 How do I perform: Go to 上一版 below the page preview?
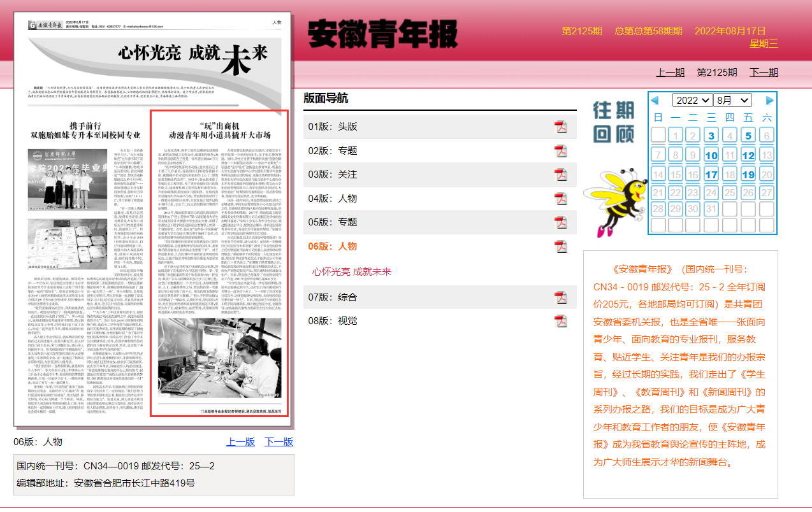click(240, 442)
